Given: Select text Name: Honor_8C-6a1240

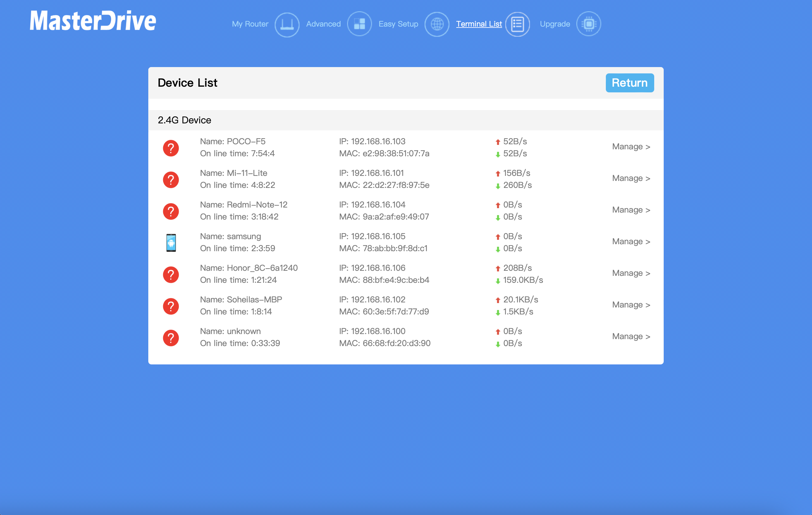Looking at the screenshot, I should click(249, 268).
